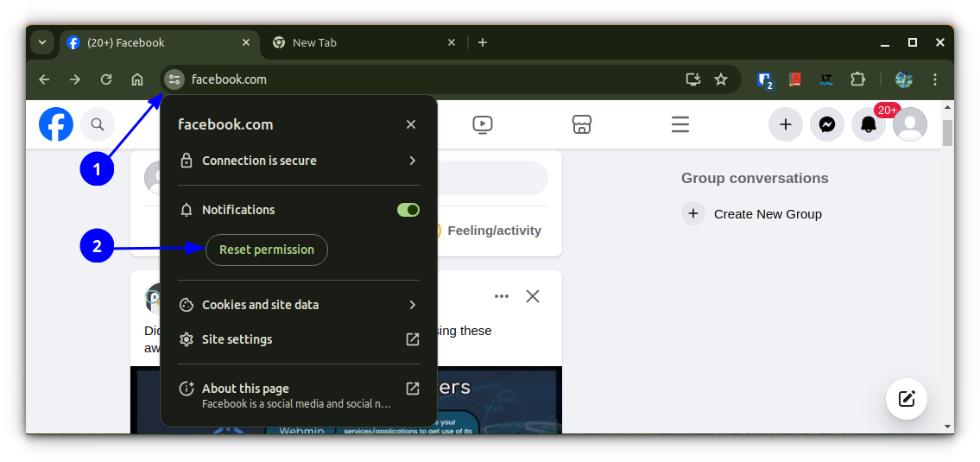Go forward with the browser forward arrow
This screenshot has width=980, height=462.
tap(75, 79)
